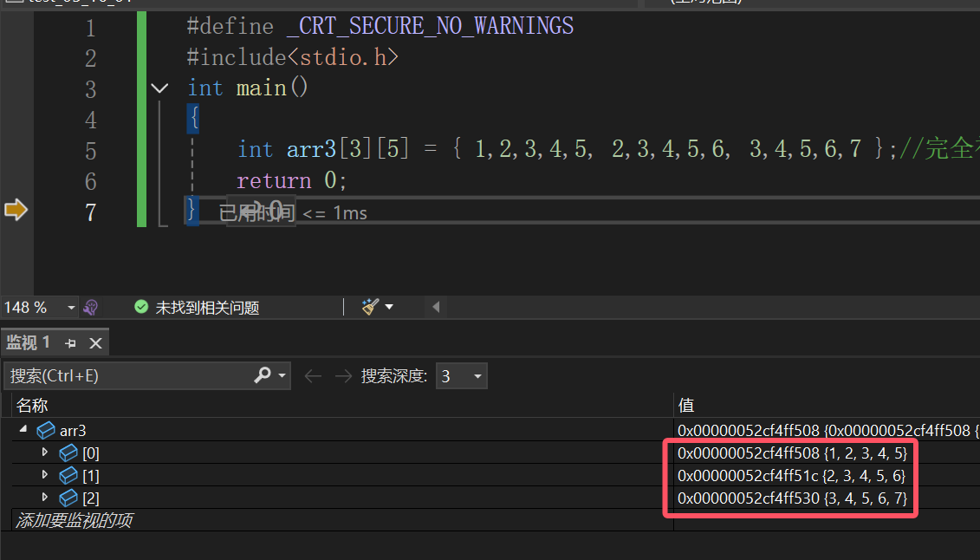Click the 'return 0;' statement

[x=291, y=180]
